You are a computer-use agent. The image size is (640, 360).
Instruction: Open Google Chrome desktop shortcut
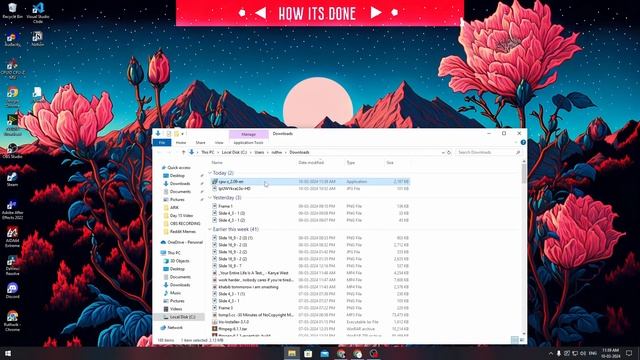coord(12,97)
